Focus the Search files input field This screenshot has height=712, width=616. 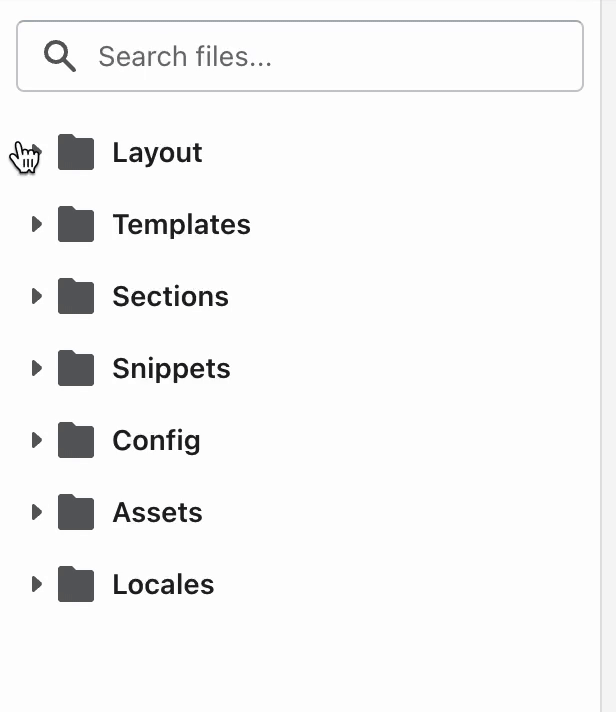(330, 57)
